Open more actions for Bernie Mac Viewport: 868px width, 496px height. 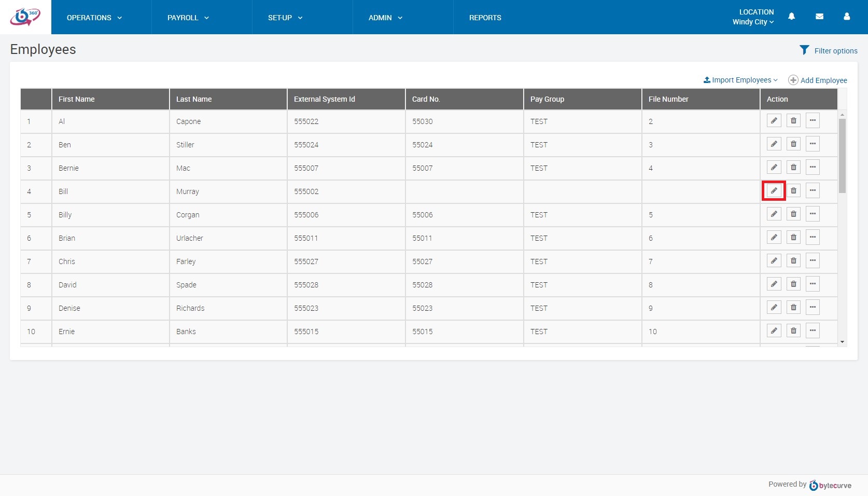pos(813,168)
